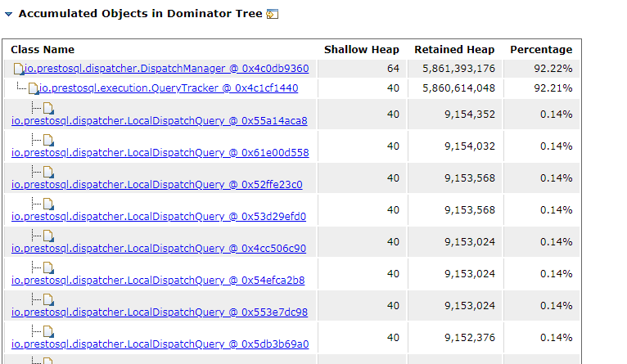Viewport: 627px width, 364px height.
Task: Open LocalDispatchQuery @ 0x54efca2b8 link
Action: coord(158,281)
